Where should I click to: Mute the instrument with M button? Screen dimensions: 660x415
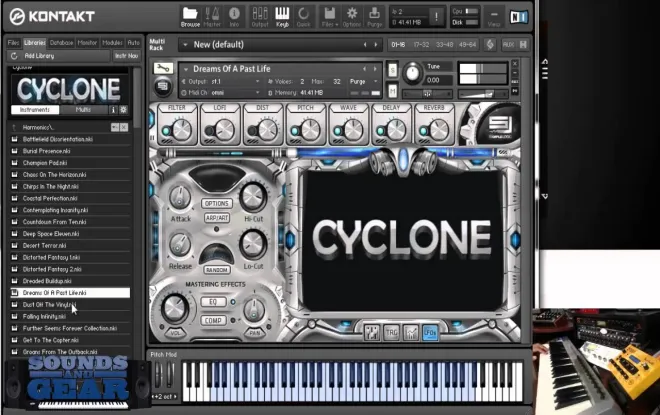pos(392,90)
